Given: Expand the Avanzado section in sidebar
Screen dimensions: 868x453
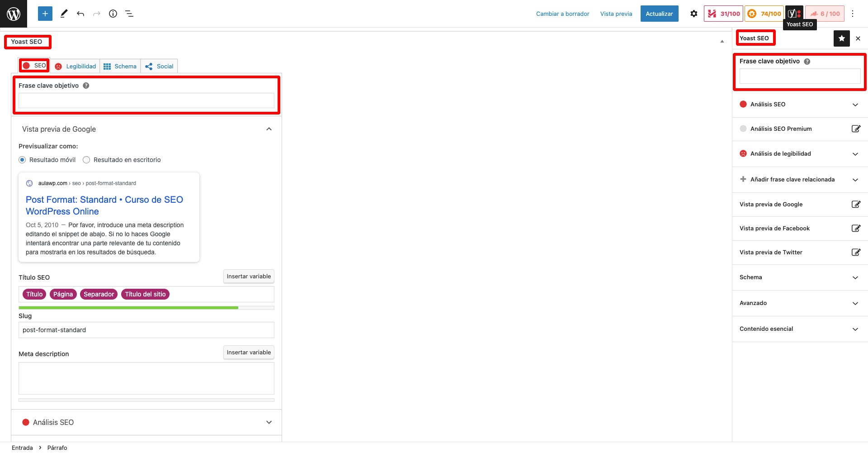Looking at the screenshot, I should coord(855,303).
